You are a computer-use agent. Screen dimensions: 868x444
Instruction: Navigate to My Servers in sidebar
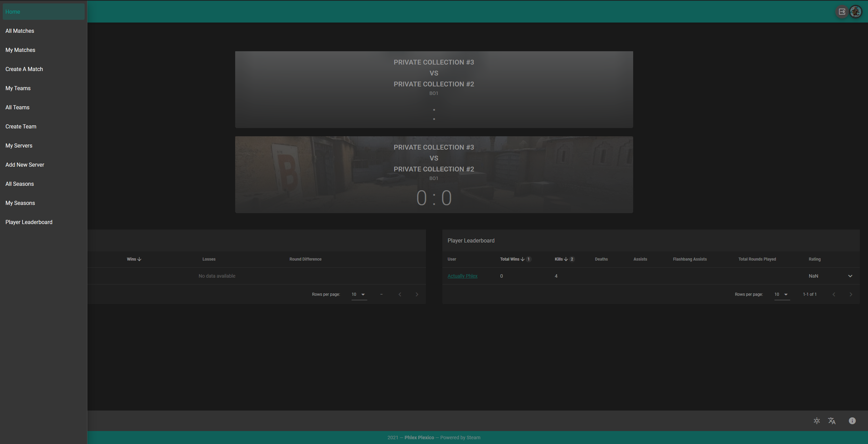(19, 145)
